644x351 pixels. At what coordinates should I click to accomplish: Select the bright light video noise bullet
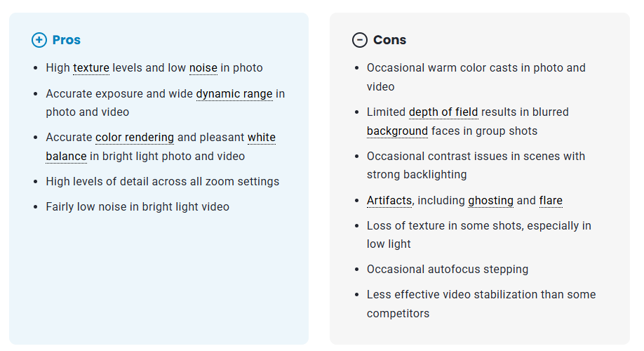[137, 207]
